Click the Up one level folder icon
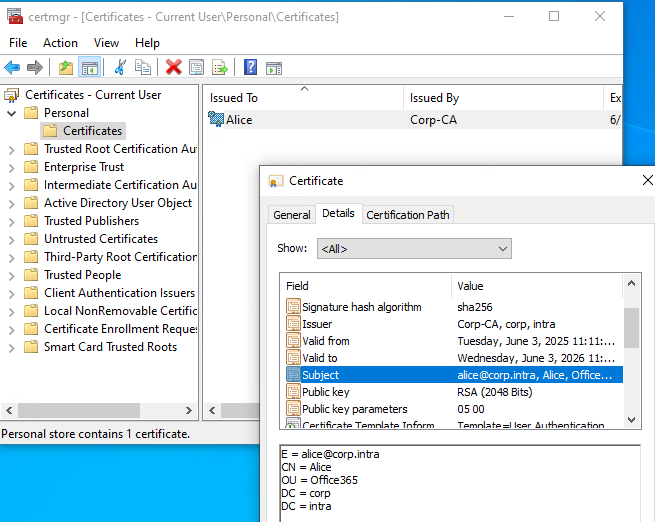This screenshot has width=655, height=522. tap(66, 67)
